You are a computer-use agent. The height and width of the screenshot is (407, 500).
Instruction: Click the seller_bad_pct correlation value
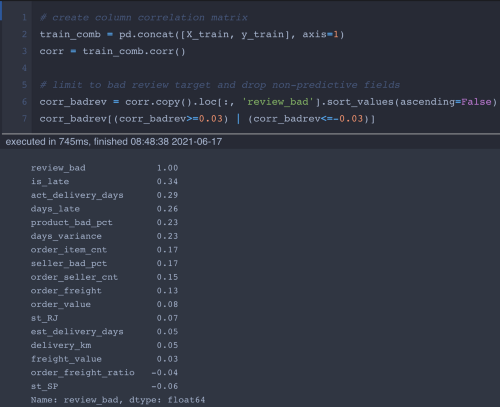[167, 263]
